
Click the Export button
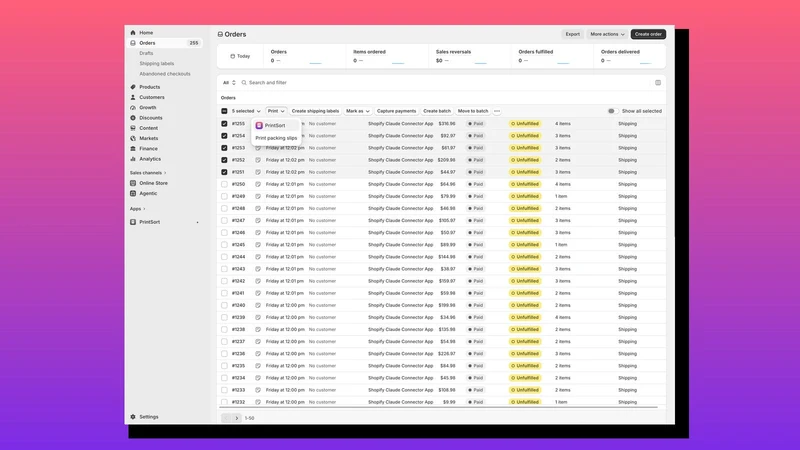tap(572, 34)
